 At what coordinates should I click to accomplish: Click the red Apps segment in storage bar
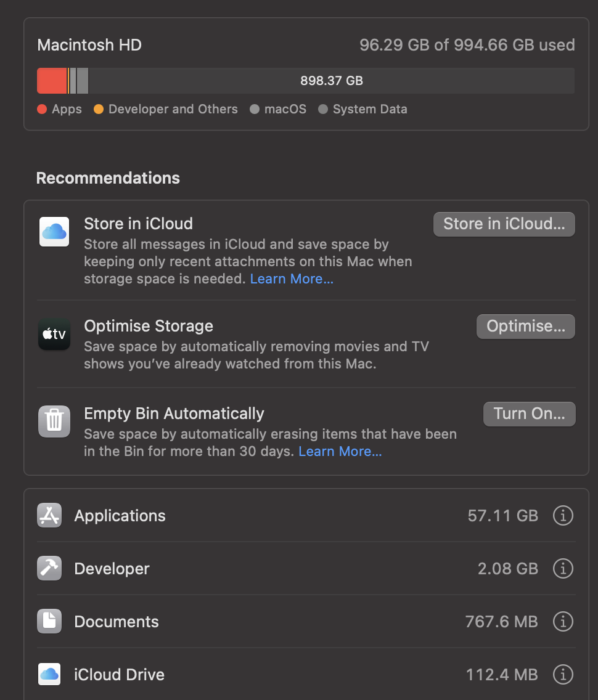coord(51,81)
